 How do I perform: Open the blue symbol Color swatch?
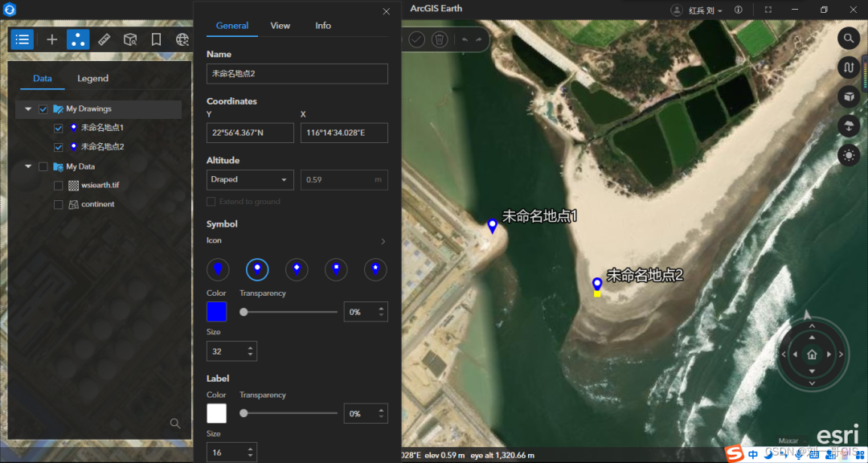coord(216,312)
